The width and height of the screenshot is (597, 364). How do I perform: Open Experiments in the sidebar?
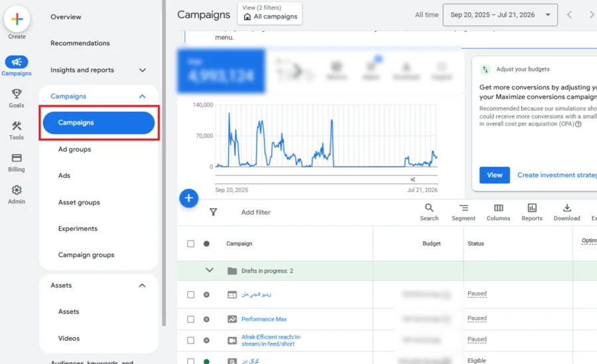pyautogui.click(x=78, y=229)
